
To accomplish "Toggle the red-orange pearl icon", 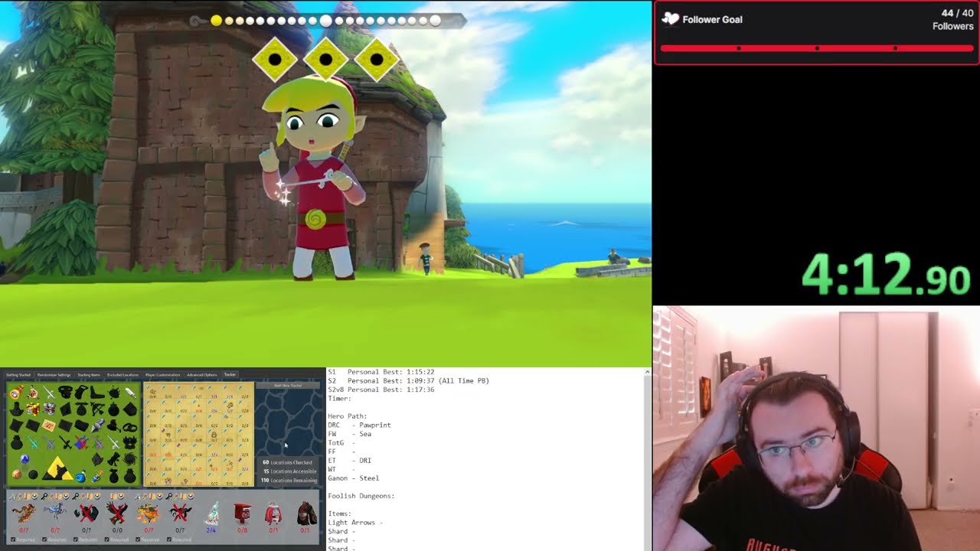I will (17, 474).
